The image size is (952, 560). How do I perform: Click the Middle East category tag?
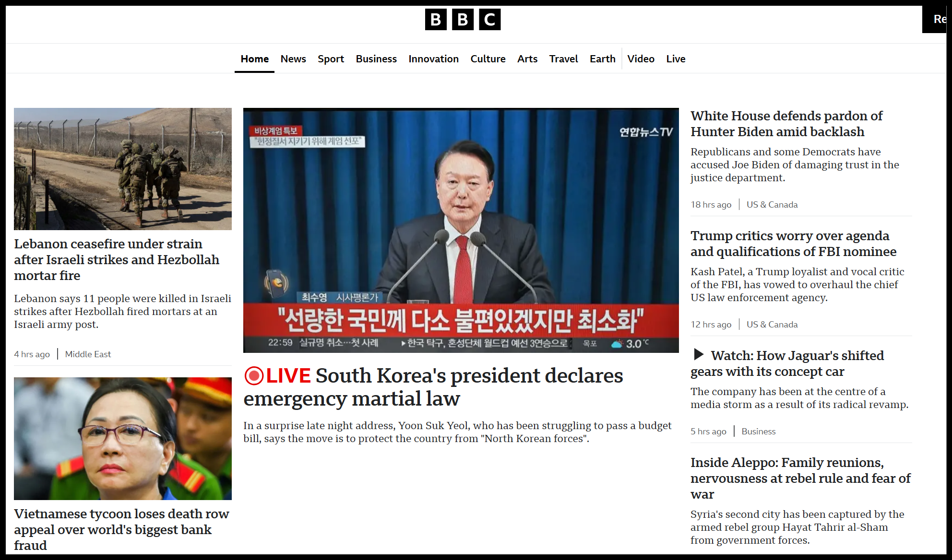[x=88, y=354]
